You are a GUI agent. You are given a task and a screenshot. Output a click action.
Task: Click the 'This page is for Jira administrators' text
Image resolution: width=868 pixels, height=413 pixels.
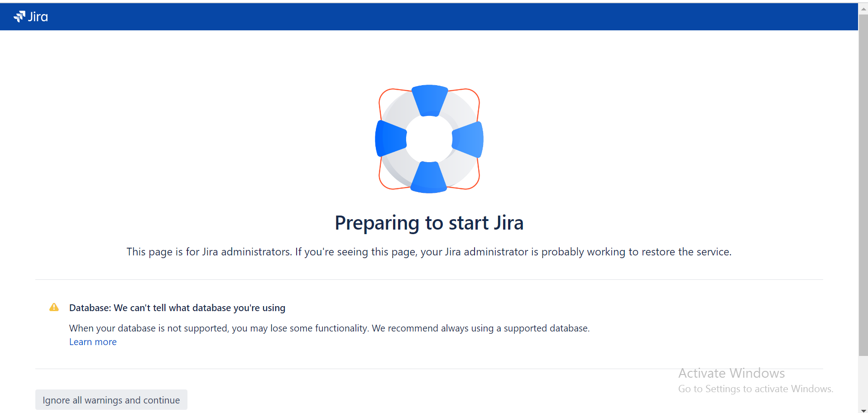point(429,252)
